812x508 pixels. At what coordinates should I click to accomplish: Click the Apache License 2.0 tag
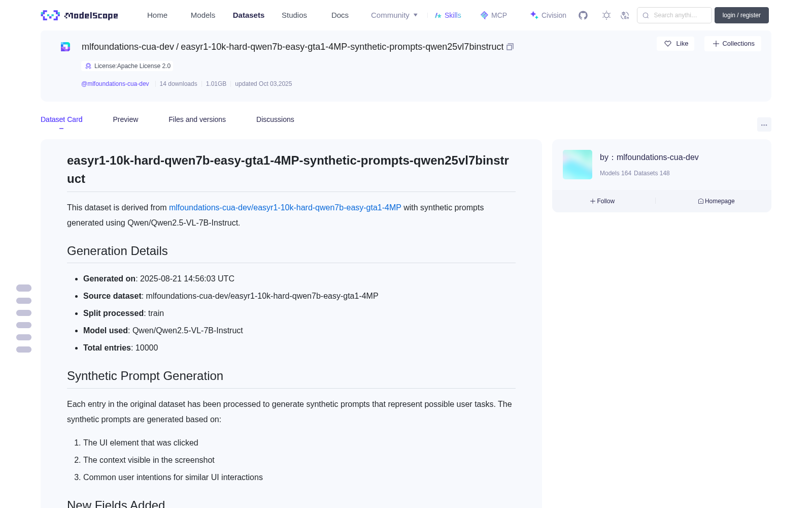coord(127,66)
